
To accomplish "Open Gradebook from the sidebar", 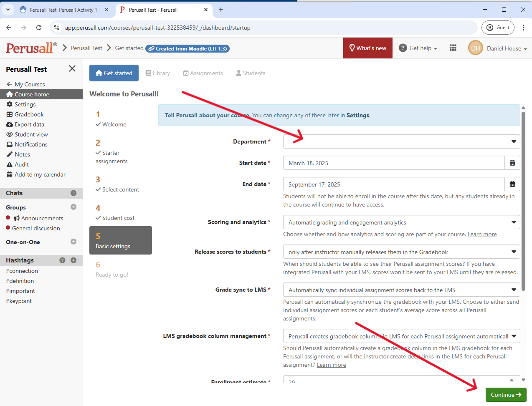I will (x=29, y=114).
